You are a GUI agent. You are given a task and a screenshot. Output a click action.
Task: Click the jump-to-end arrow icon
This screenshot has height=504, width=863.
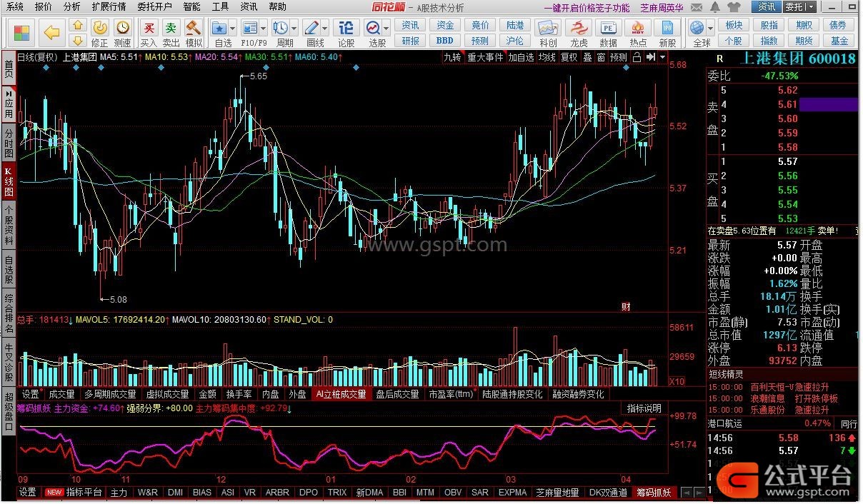(x=651, y=57)
